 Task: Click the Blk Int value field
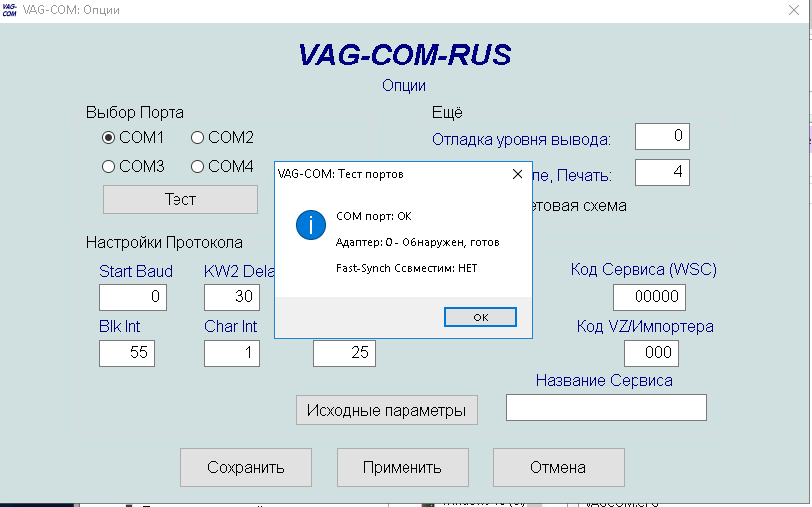click(127, 352)
